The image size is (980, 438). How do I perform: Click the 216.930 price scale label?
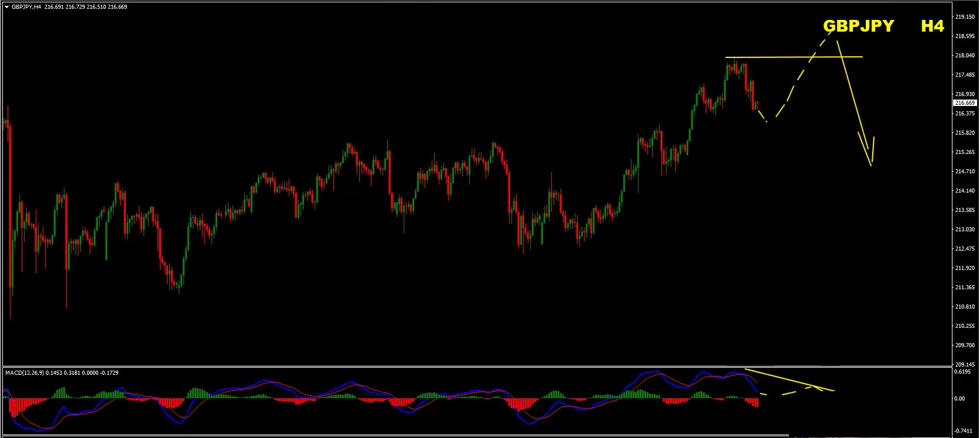[x=965, y=94]
